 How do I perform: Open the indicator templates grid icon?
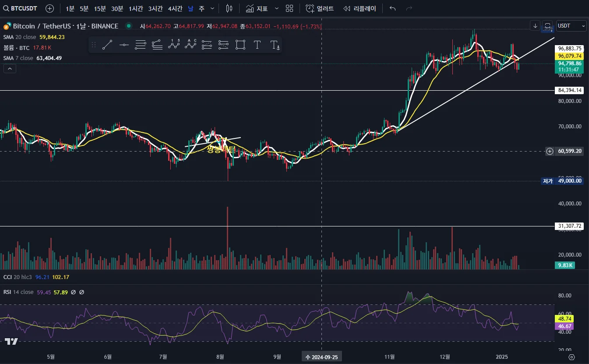coord(289,8)
